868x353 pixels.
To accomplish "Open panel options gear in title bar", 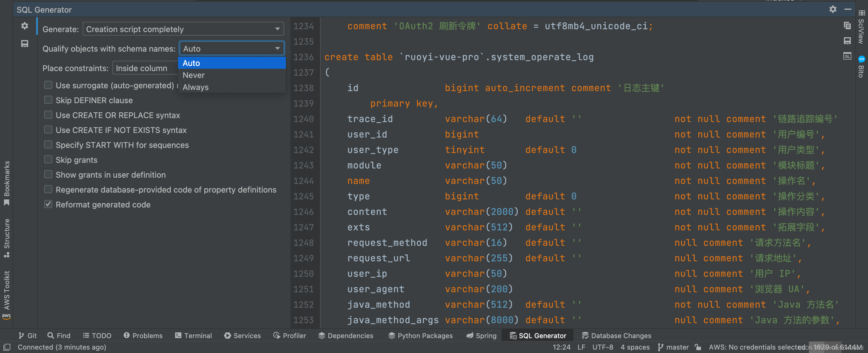I will point(833,9).
